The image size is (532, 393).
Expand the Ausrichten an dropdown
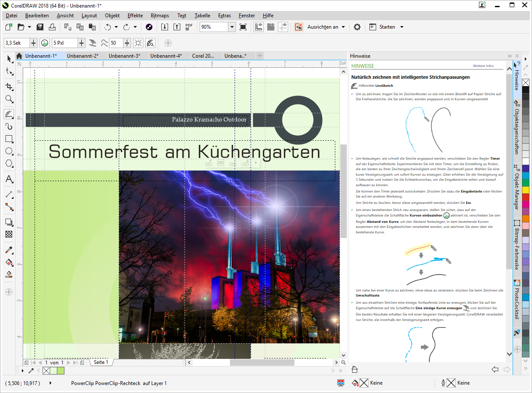(x=343, y=27)
